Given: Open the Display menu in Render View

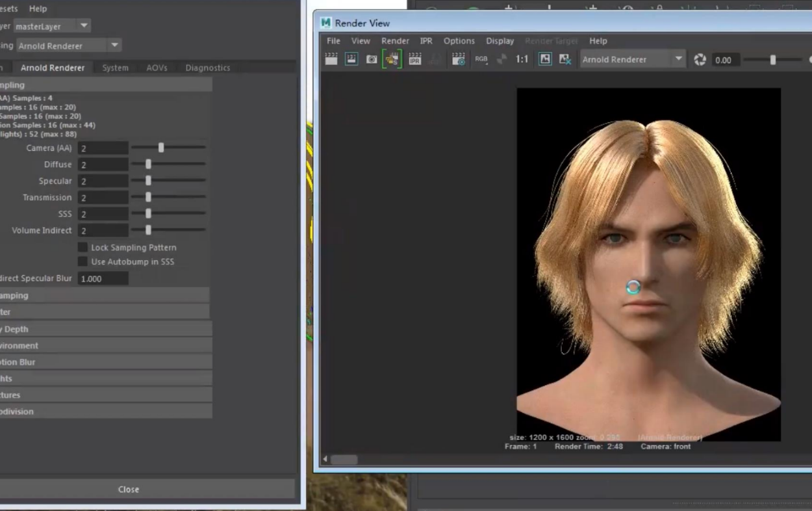Looking at the screenshot, I should tap(500, 41).
